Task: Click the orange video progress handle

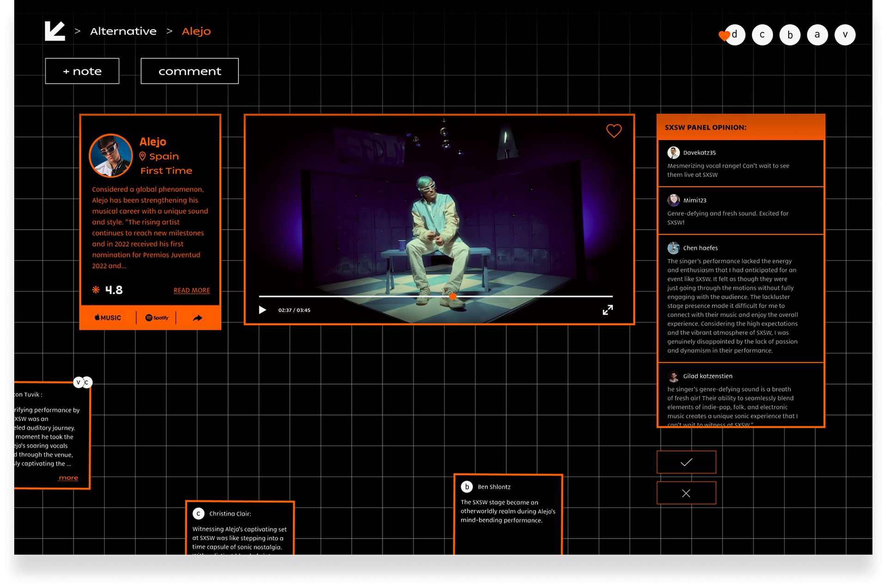Action: click(453, 297)
